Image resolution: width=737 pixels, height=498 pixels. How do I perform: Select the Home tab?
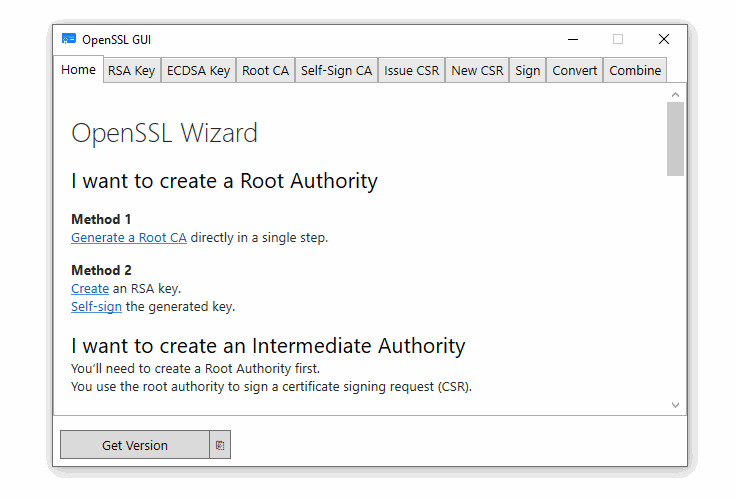tap(78, 70)
